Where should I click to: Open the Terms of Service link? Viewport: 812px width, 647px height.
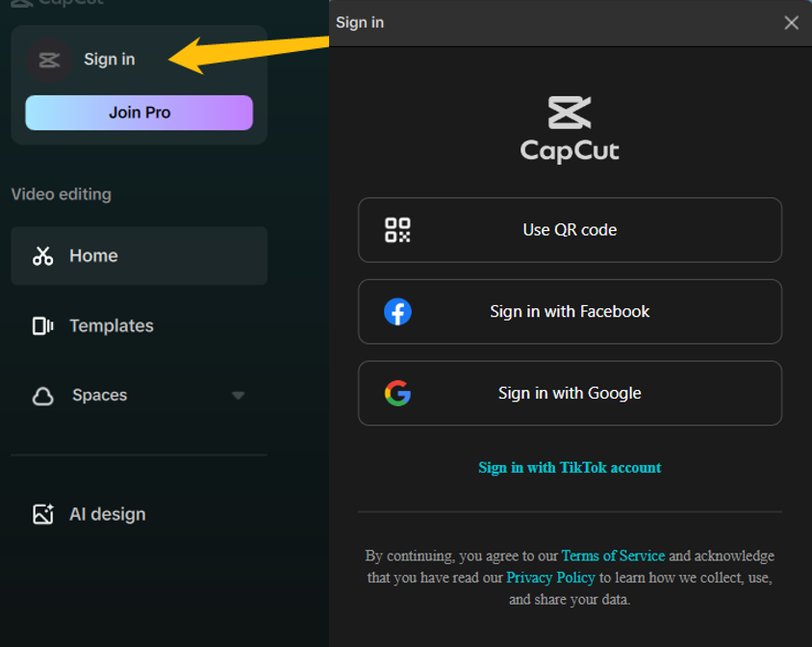point(613,556)
